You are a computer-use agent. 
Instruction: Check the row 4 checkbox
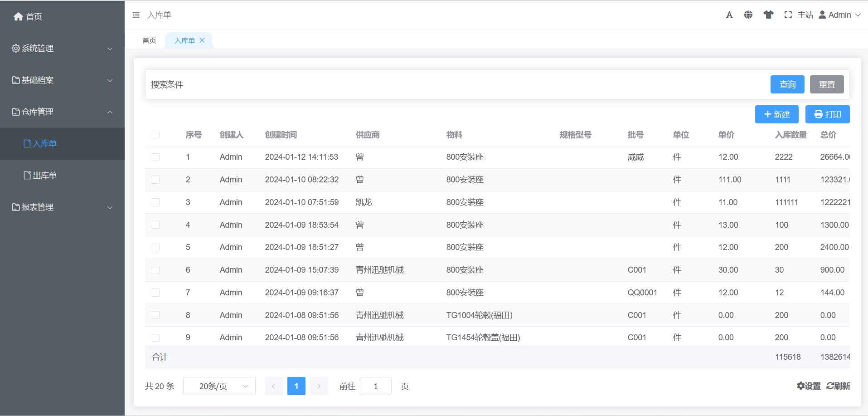156,225
